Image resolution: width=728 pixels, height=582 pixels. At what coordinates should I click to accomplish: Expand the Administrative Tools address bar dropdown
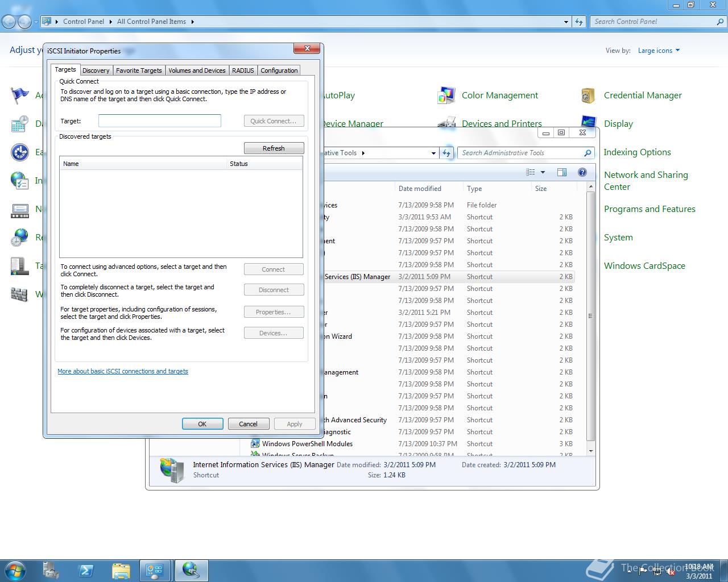tap(433, 153)
